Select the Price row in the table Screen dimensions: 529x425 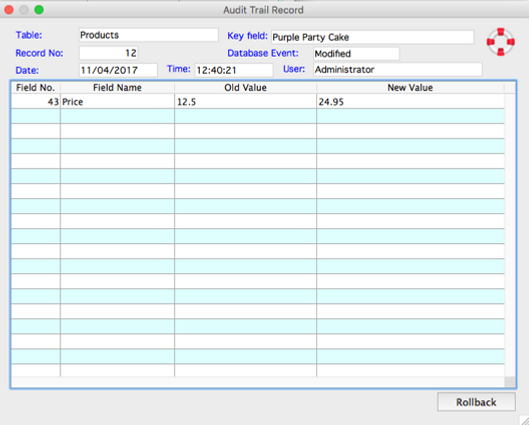(x=258, y=101)
